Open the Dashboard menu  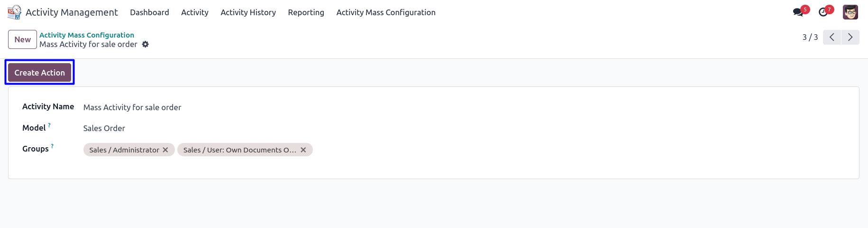coord(149,12)
